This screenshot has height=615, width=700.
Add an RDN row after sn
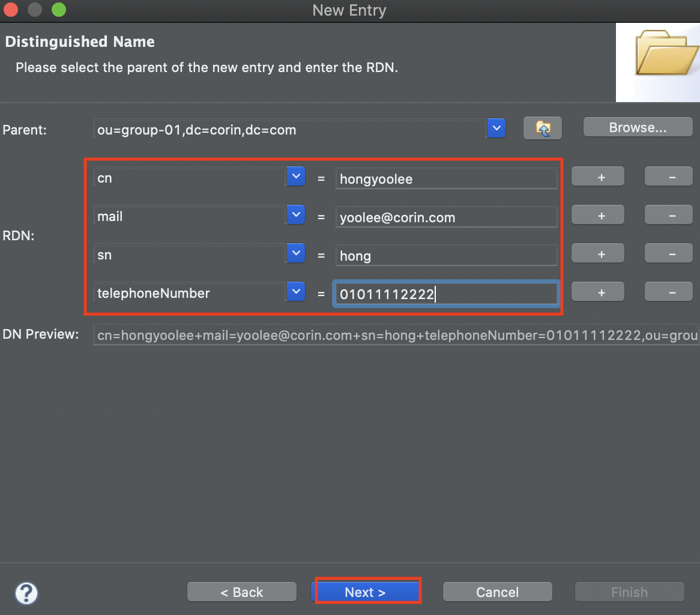(598, 253)
